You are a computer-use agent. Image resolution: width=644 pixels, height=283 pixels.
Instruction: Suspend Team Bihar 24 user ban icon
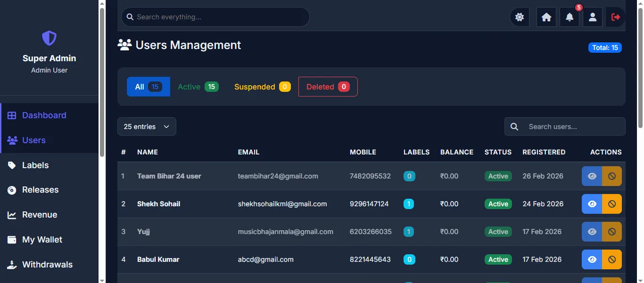click(x=612, y=176)
